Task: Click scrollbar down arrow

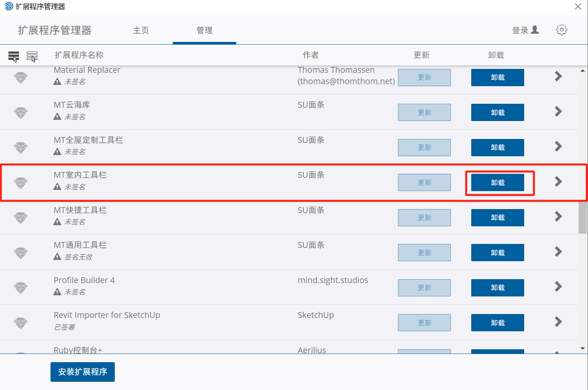Action: [583, 348]
